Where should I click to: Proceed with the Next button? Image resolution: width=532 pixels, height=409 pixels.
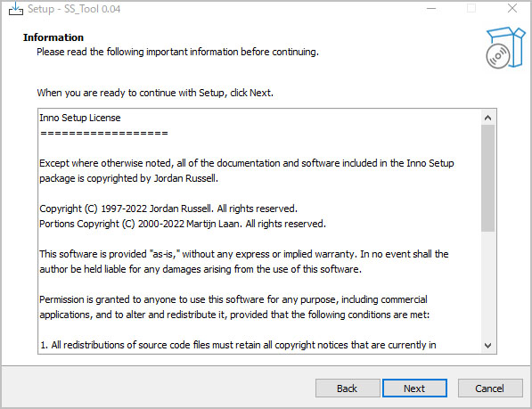(x=414, y=389)
